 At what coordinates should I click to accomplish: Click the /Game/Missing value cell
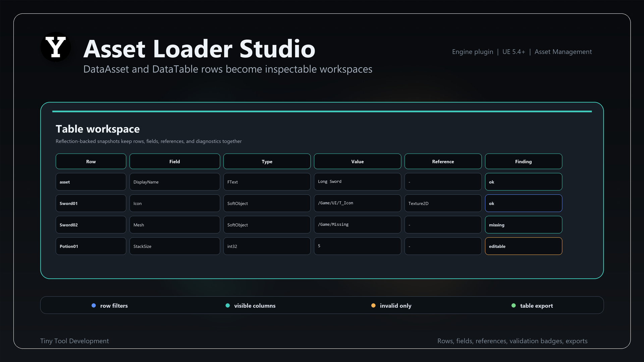tap(358, 225)
